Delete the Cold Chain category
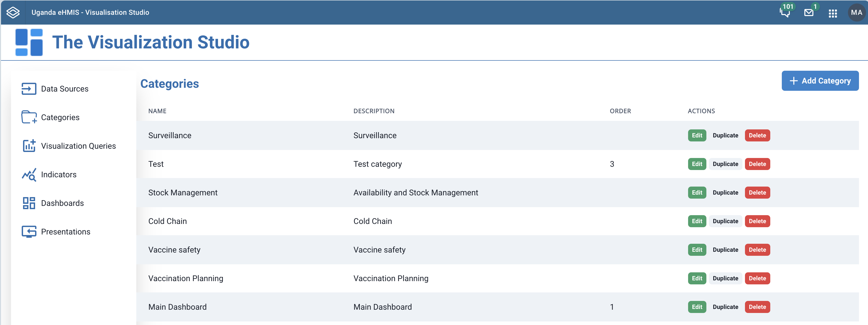 tap(757, 221)
